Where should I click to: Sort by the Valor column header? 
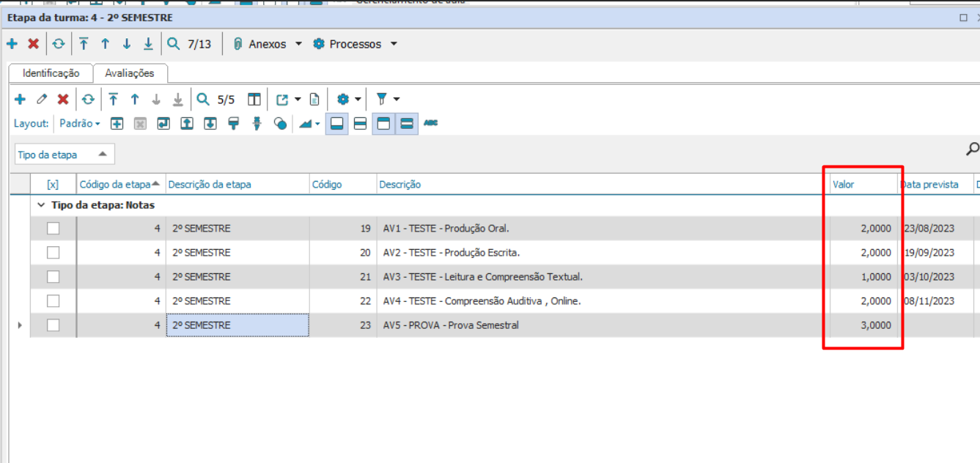point(863,185)
